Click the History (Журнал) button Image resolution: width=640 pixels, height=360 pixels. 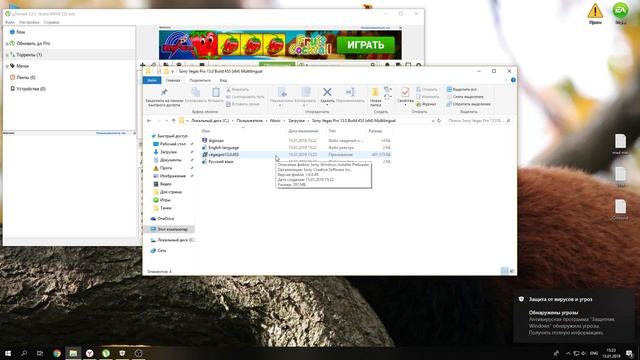pos(426,104)
